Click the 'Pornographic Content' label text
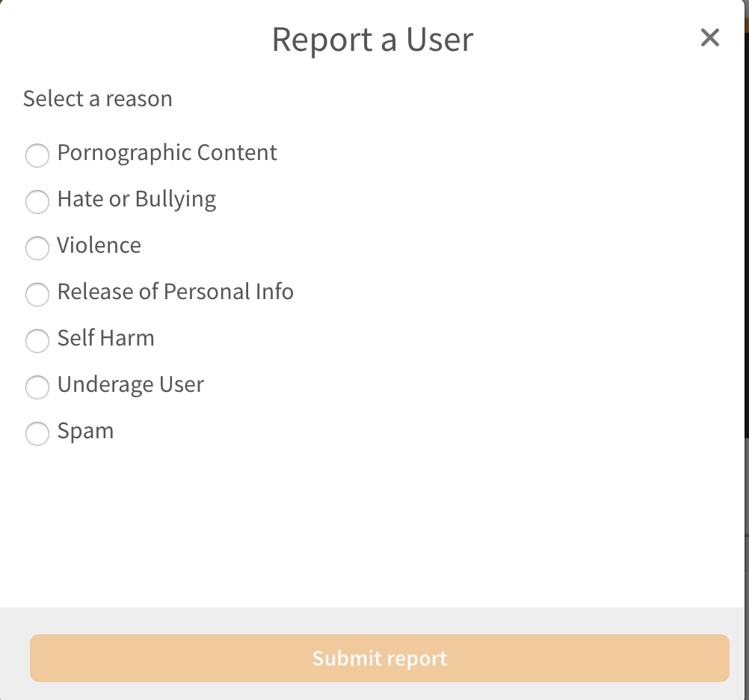749x700 pixels. pyautogui.click(x=167, y=153)
